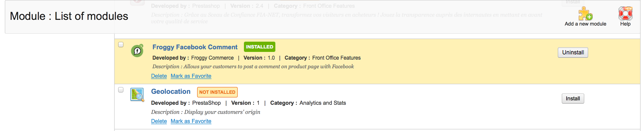644x131 pixels.
Task: Click the Froggy Facebook Comment module icon
Action: coord(137,51)
